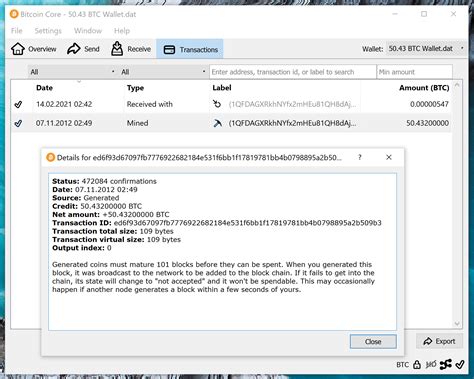
Task: Click the table scrollbar up arrow
Action: (457, 85)
